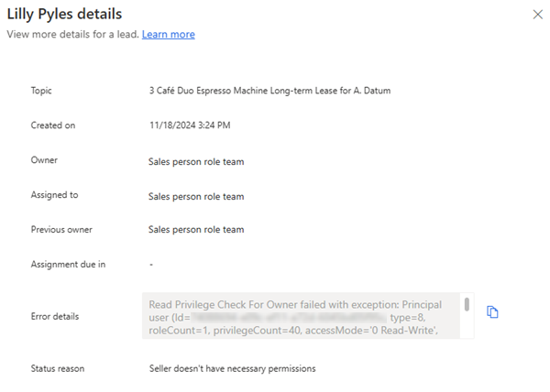This screenshot has height=392, width=550.
Task: Click the Assigned to team value
Action: 196,195
